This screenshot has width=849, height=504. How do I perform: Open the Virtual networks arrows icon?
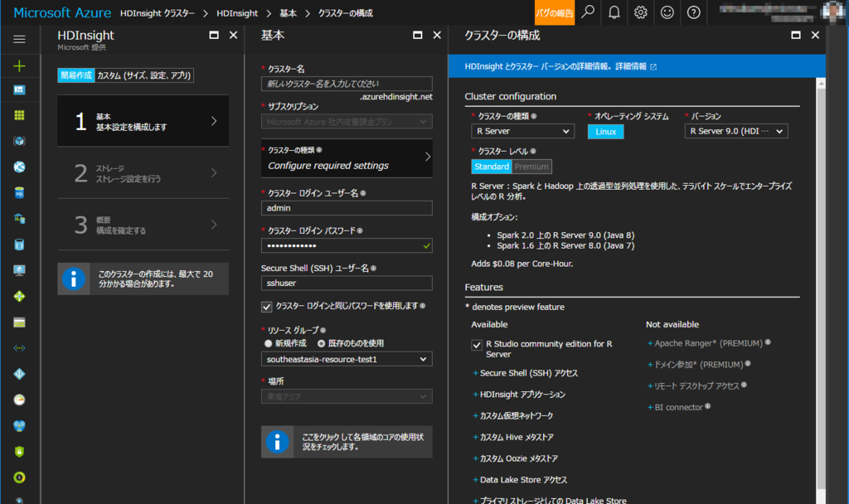coord(20,348)
